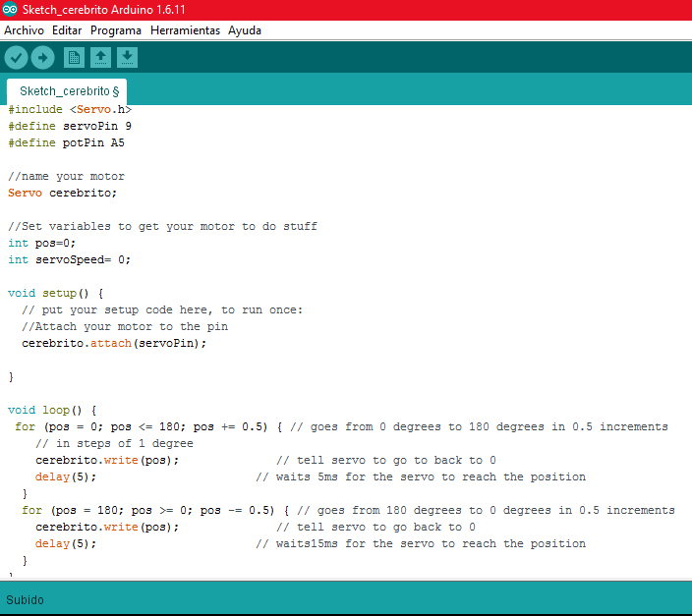The height and width of the screenshot is (616, 692).
Task: Click the '#define servoPin 9' line
Action: (70, 126)
